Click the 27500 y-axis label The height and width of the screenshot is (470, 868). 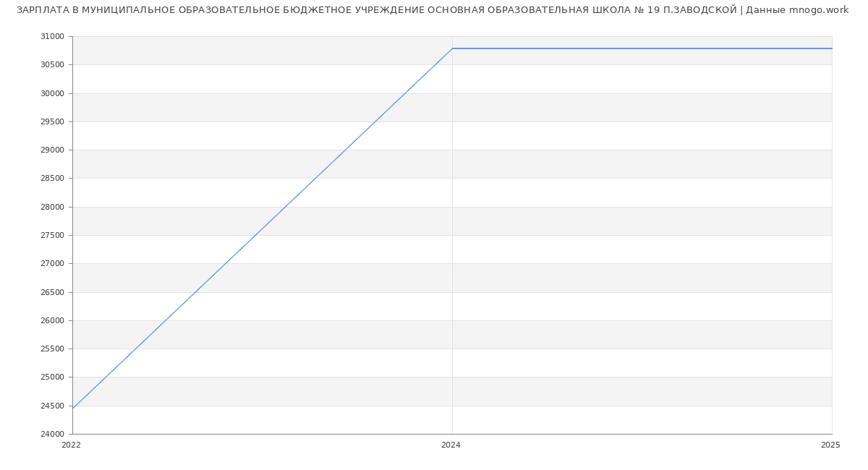point(52,235)
